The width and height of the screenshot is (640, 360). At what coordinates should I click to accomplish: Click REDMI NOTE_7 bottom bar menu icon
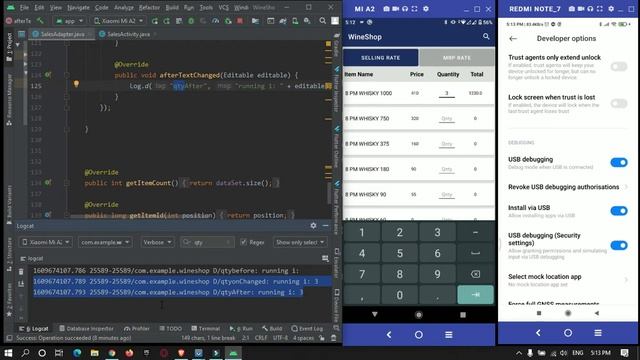tap(598, 333)
